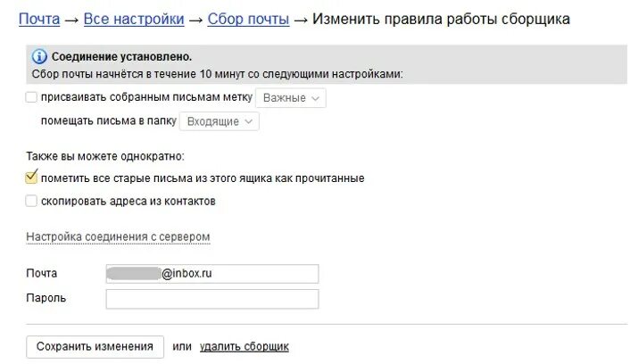Focus the Пароль password field

(x=211, y=299)
